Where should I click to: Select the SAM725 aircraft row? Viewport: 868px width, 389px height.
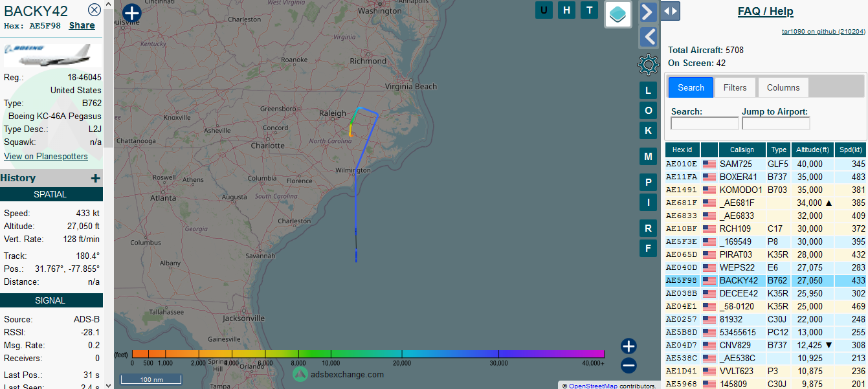[766, 164]
